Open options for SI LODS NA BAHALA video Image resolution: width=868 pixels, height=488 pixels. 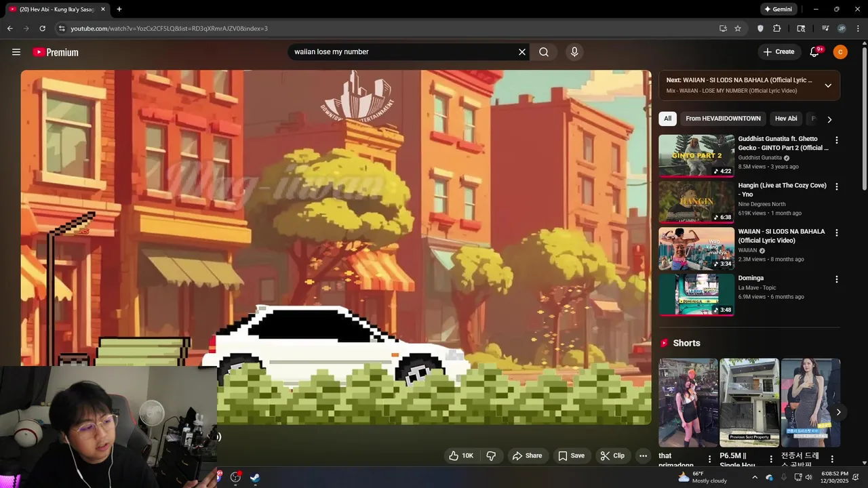tap(836, 232)
